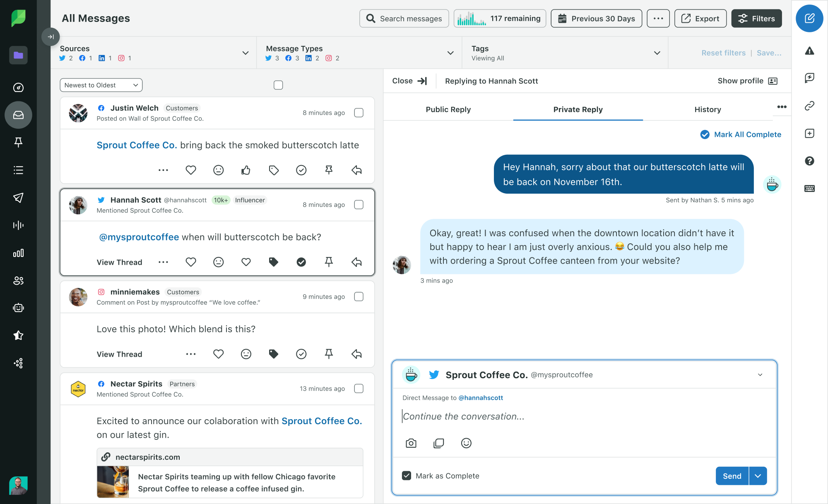828x504 pixels.
Task: Tick the select-all messages checkbox
Action: [x=278, y=85]
